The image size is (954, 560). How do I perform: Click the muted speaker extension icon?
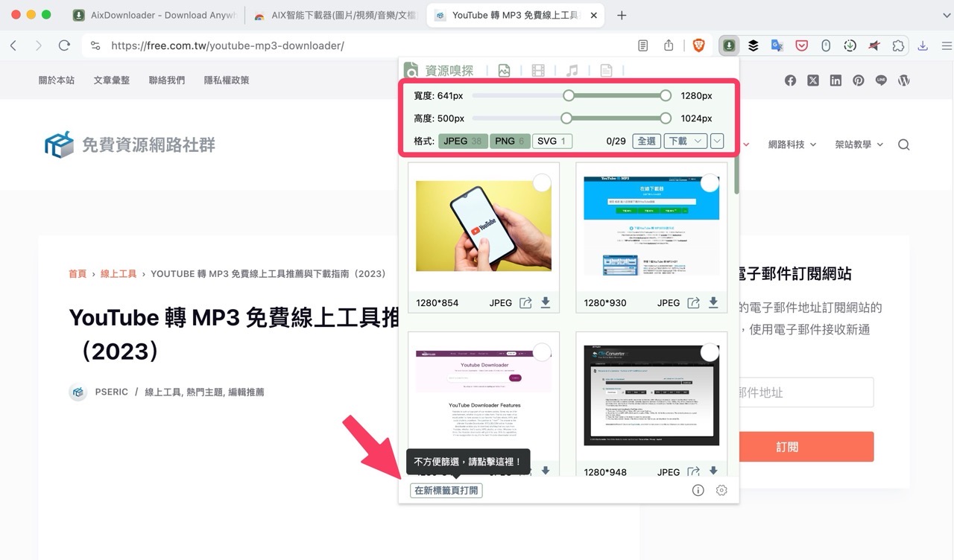pyautogui.click(x=874, y=45)
